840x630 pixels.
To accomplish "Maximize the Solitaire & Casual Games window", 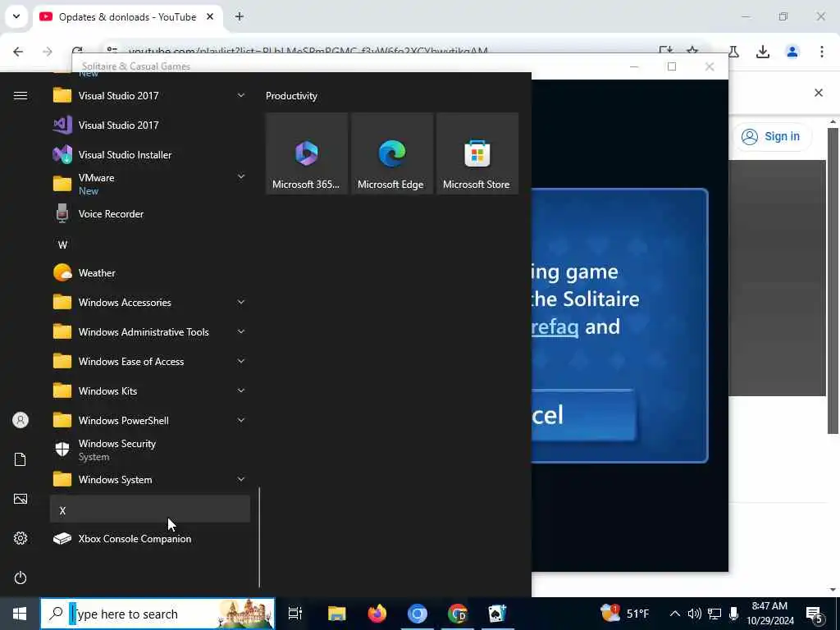I will click(672, 66).
